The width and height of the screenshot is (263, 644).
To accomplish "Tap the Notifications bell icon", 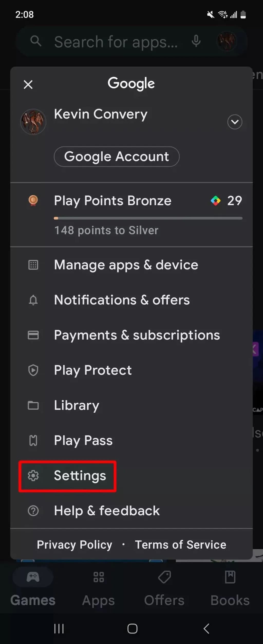I will (33, 300).
